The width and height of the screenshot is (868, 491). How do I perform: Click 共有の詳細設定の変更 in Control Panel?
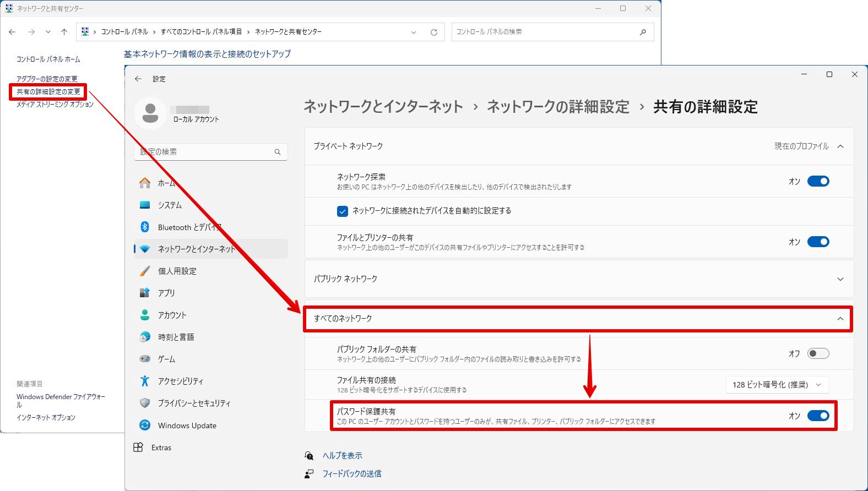click(x=48, y=92)
